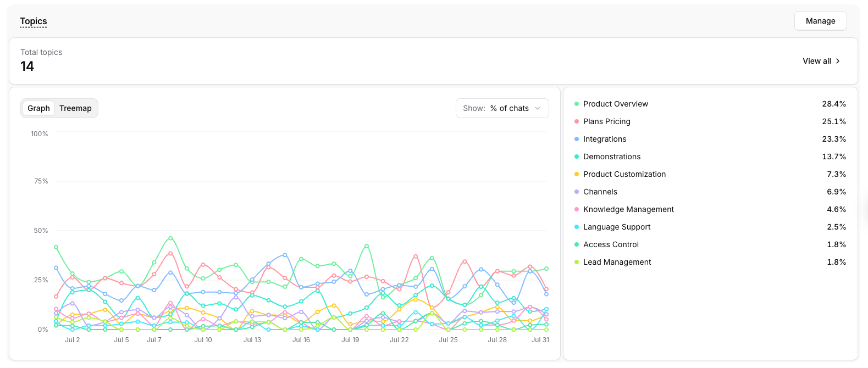Click the purple dot beside Channels
The height and width of the screenshot is (368, 868).
576,192
